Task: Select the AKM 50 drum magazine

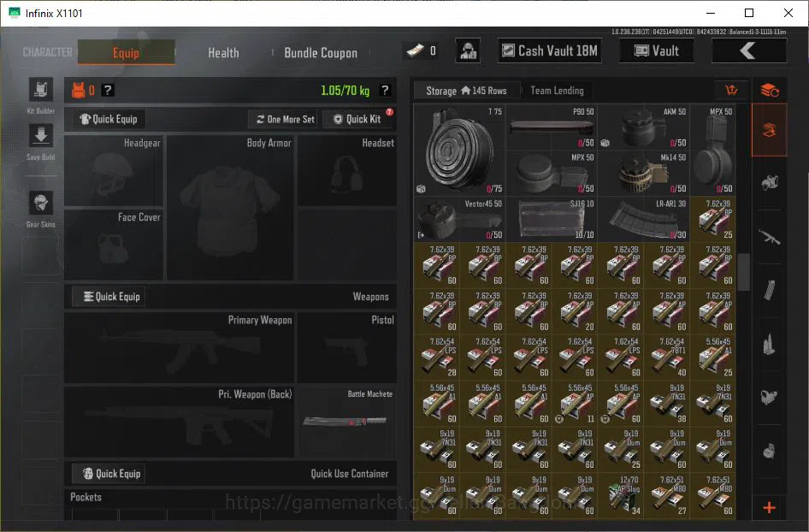Action: click(643, 127)
